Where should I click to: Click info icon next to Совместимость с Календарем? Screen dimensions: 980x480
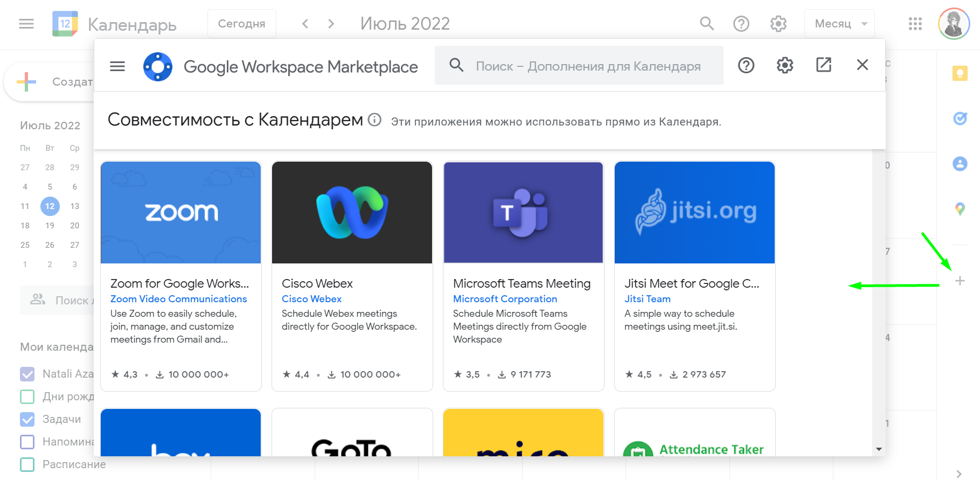tap(374, 120)
